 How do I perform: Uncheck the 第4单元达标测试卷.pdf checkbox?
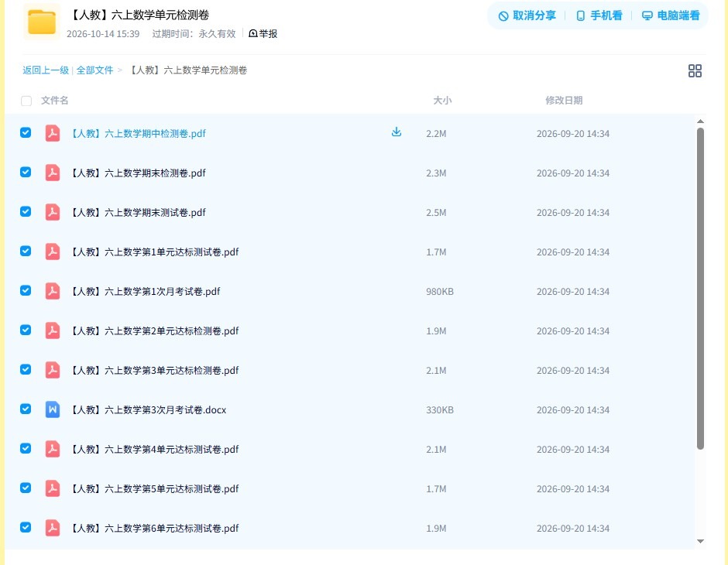[26, 448]
